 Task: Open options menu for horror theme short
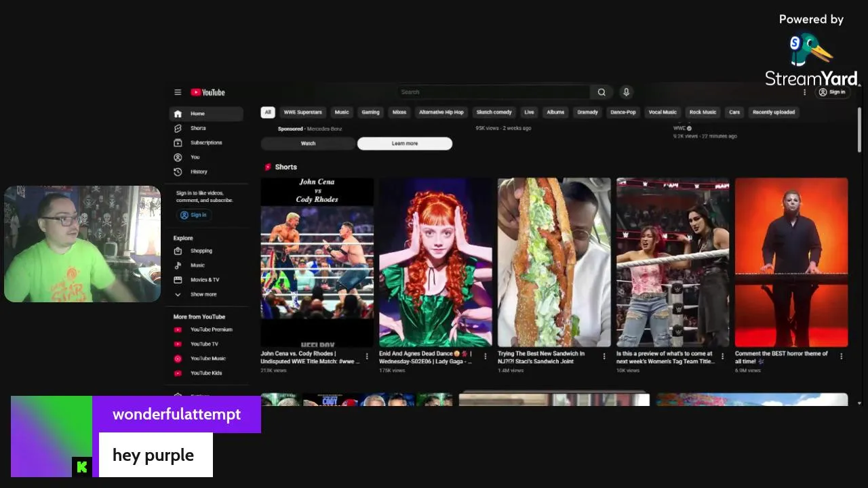(841, 356)
